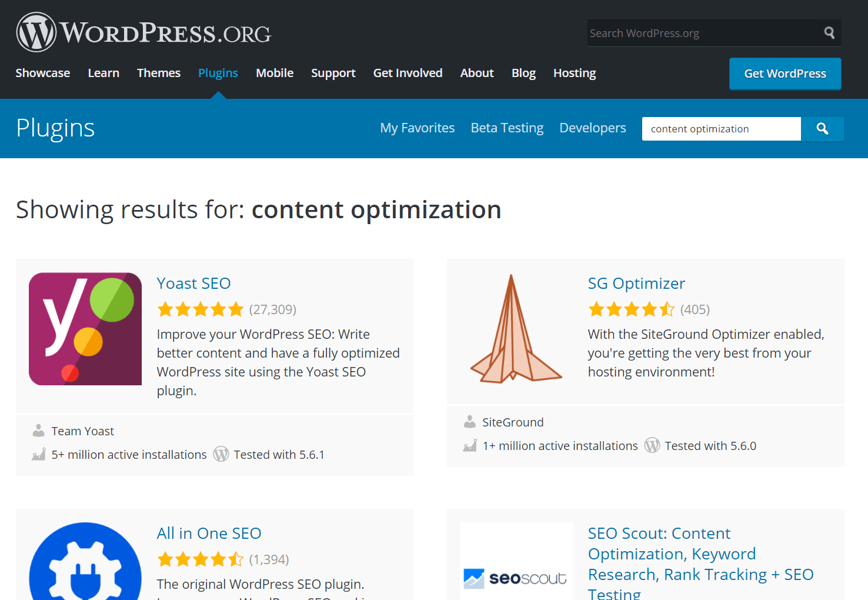Screen dimensions: 868x600
Task: Click the SG Optimizer paper airplane icon
Action: pyautogui.click(x=516, y=328)
